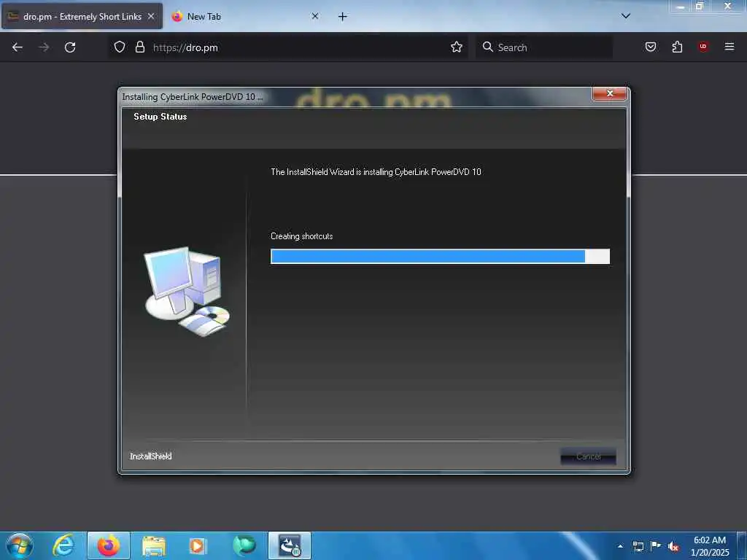Restore down the Firefox window
This screenshot has width=747, height=560.
tap(700, 7)
